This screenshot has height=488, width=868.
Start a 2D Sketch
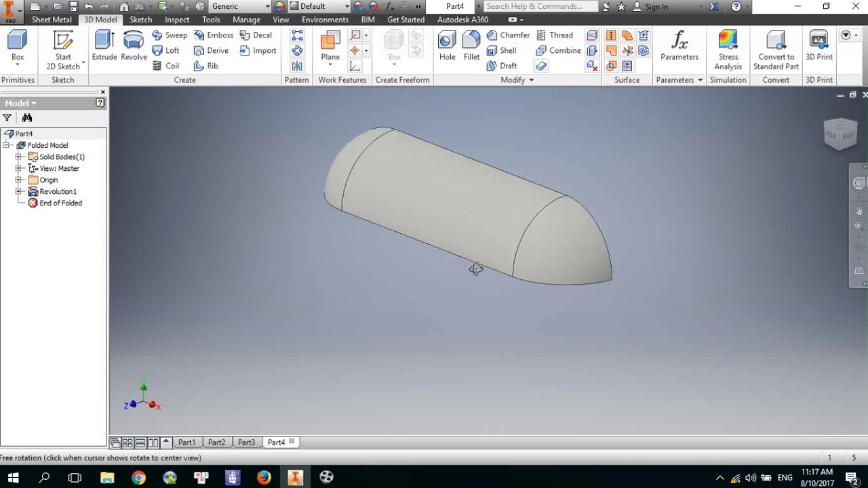63,49
